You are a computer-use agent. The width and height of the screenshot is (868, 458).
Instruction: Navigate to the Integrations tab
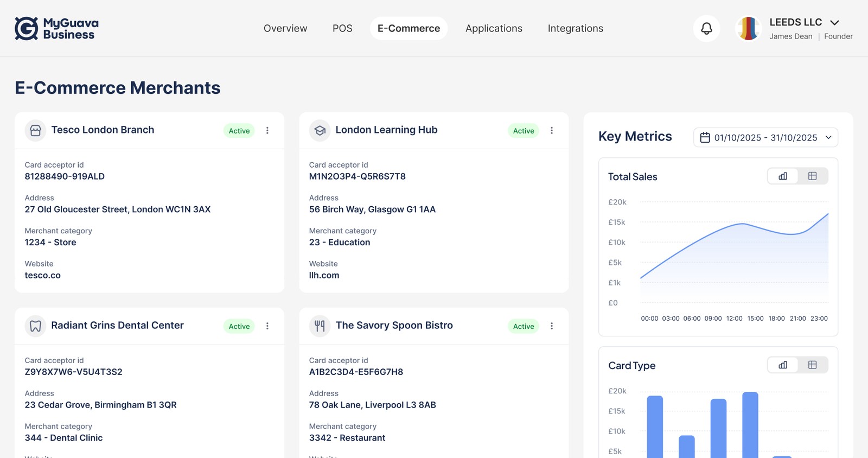pos(576,28)
